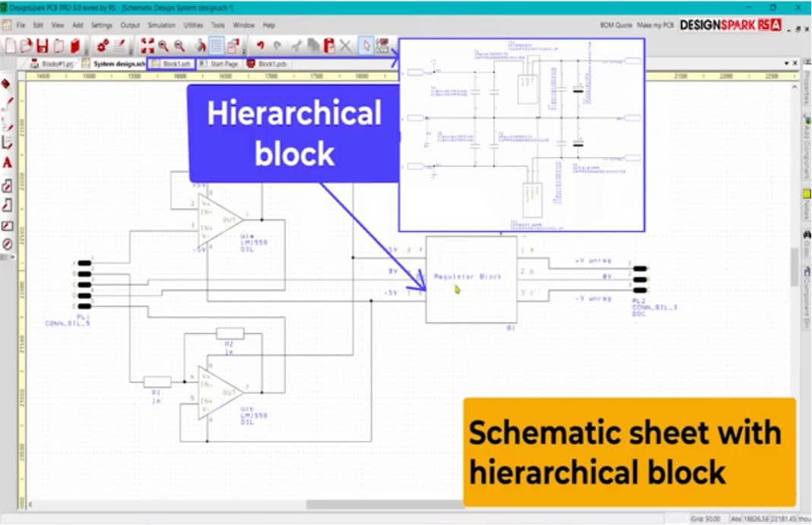Click the horizontal scrollbar thumb
The width and height of the screenshot is (812, 525).
384,504
